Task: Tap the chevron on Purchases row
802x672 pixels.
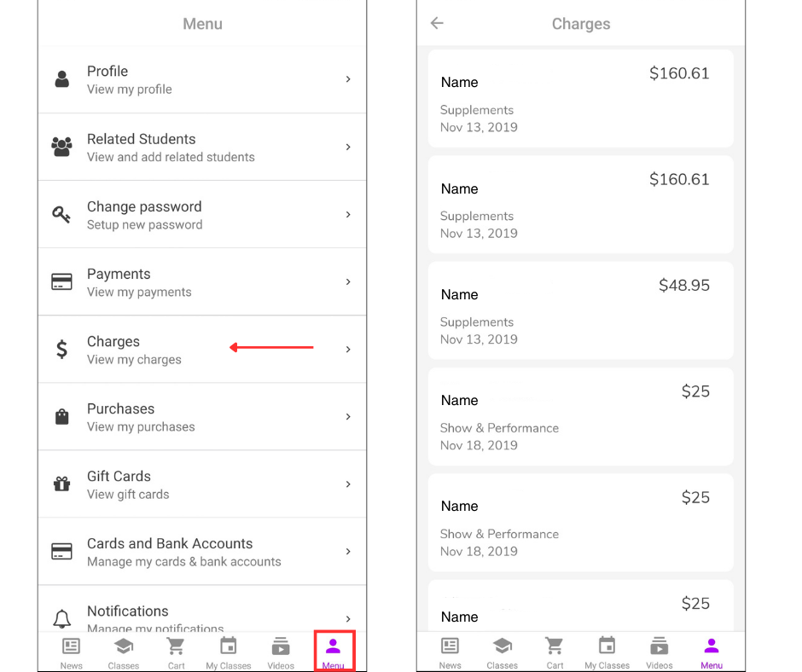Action: [348, 416]
